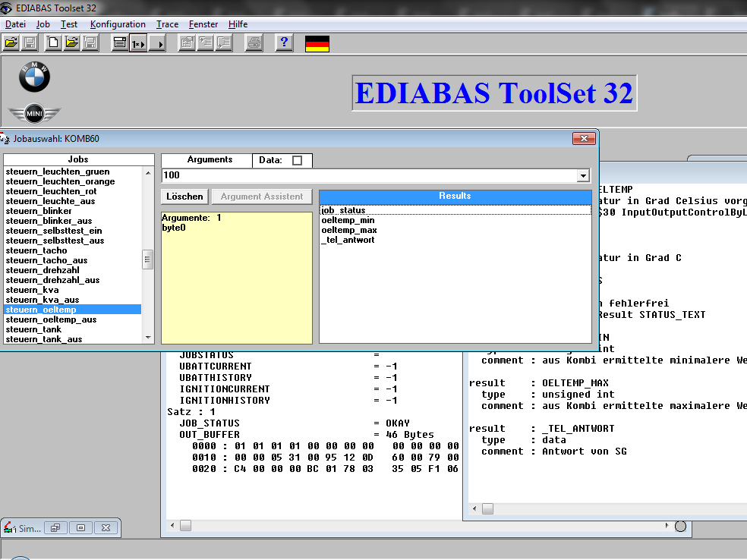Click the Arguments tab header
Image resolution: width=747 pixels, height=560 pixels.
(x=206, y=160)
